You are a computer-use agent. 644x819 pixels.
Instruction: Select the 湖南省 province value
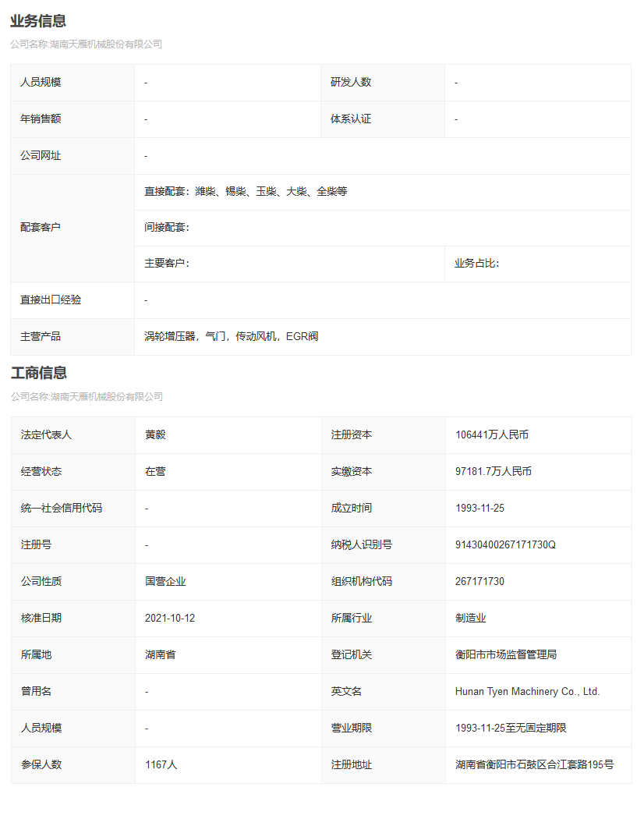point(161,654)
